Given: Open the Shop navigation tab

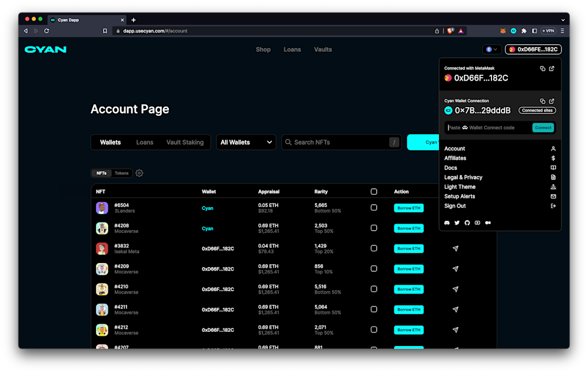Looking at the screenshot, I should click(263, 49).
